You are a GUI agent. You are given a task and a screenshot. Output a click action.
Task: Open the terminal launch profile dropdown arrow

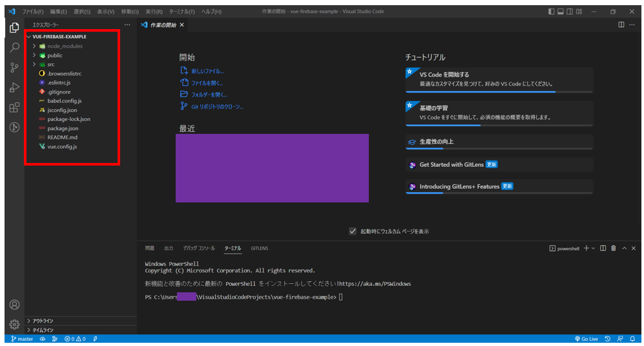[593, 248]
